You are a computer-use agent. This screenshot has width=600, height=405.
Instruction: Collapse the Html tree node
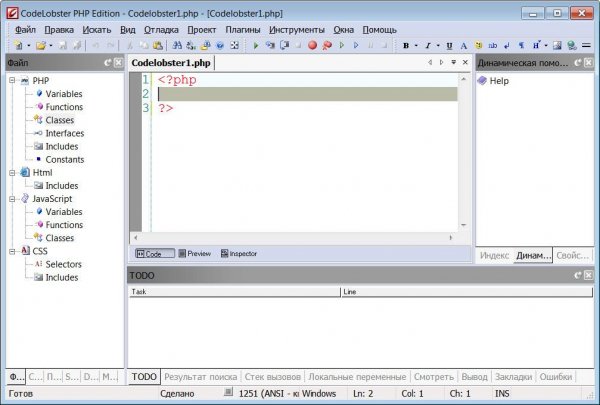[x=12, y=173]
